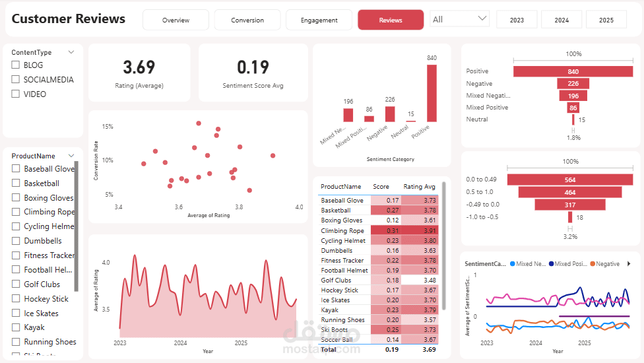The height and width of the screenshot is (363, 644).
Task: Check the Fitness Tracker product
Action: 16,255
